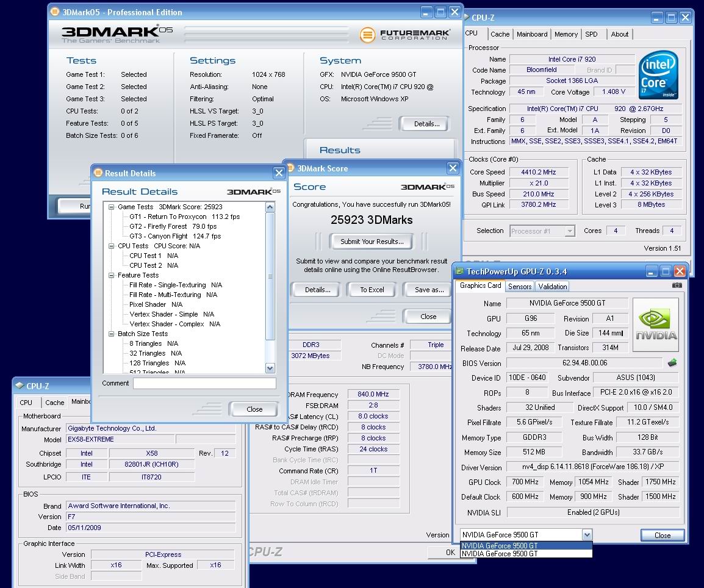Screen dimensions: 704x588
Task: Close the Result Details window with X
Action: (279, 173)
